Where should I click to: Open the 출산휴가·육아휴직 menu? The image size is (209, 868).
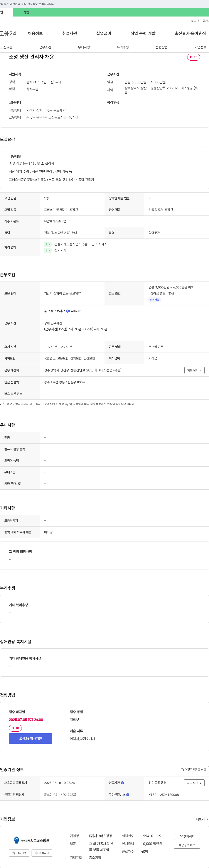(190, 33)
